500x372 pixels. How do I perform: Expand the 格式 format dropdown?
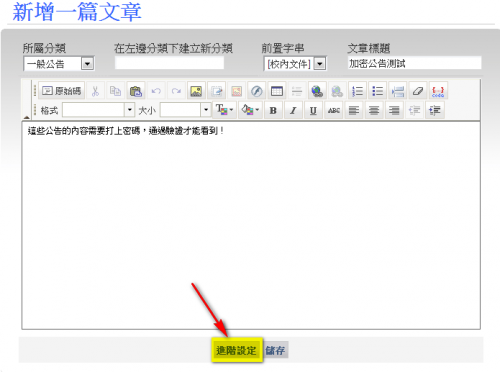(129, 110)
